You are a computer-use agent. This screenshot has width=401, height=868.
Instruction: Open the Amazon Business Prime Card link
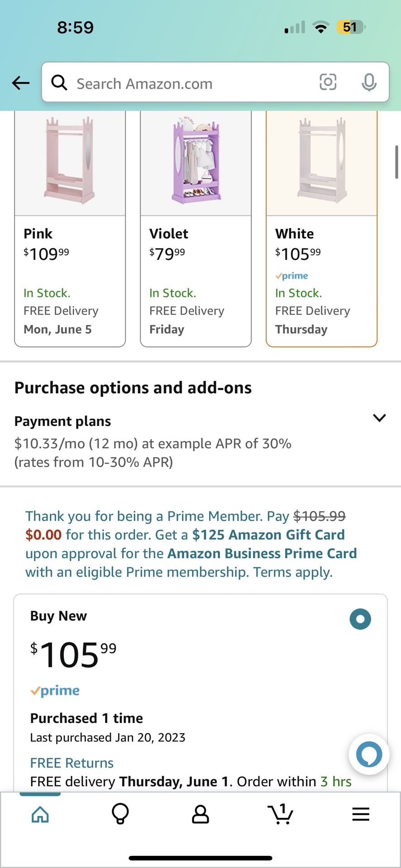tap(262, 553)
